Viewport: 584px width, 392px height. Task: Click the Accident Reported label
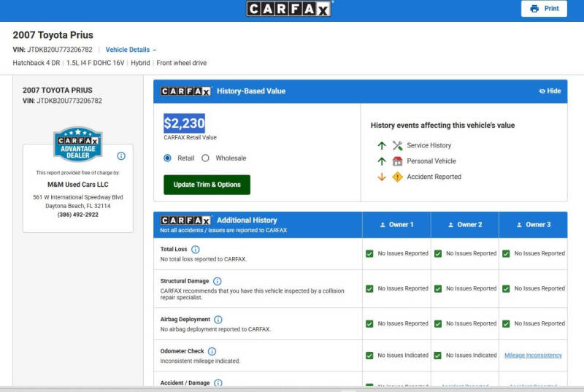pyautogui.click(x=434, y=177)
